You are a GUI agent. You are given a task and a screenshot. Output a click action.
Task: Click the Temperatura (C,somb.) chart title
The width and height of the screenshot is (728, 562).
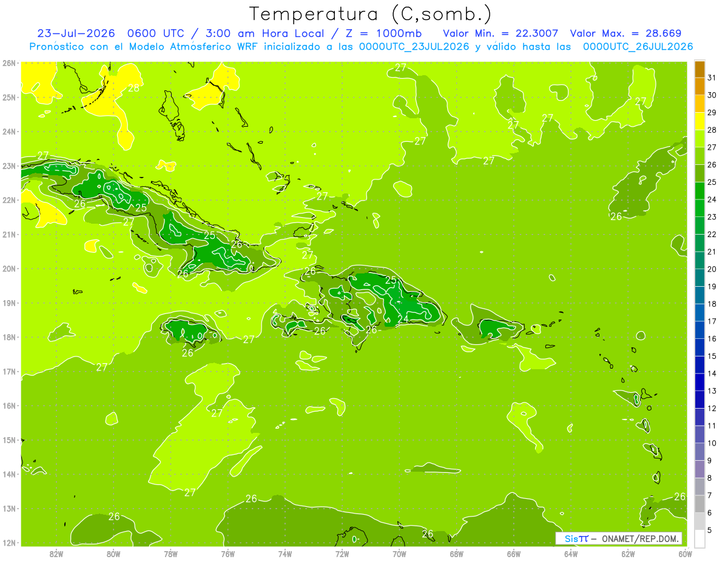pos(371,14)
